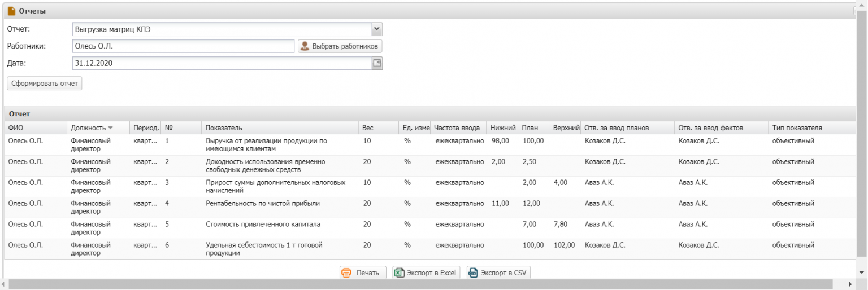Click Экспорт в Excel button
Image resolution: width=868 pixels, height=290 pixels.
[427, 273]
